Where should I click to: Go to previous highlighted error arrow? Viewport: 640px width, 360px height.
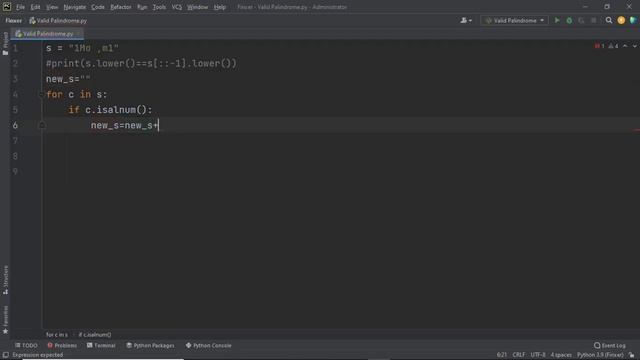pos(625,46)
